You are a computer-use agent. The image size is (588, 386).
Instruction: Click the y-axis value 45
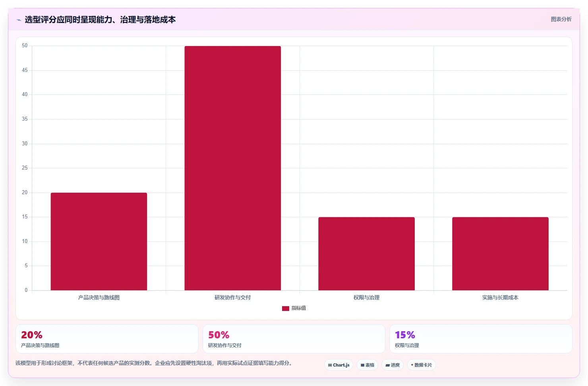point(25,70)
